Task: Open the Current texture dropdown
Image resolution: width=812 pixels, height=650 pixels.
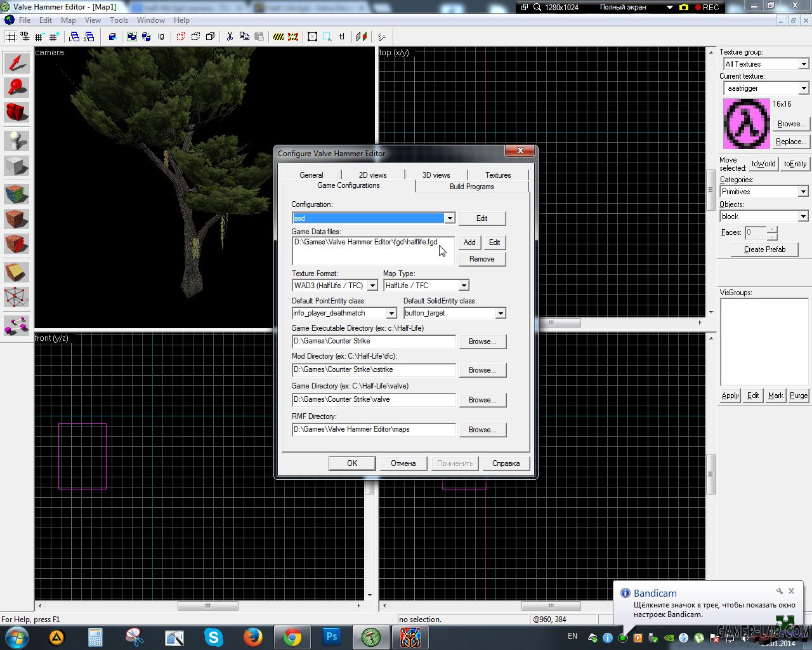Action: point(804,88)
